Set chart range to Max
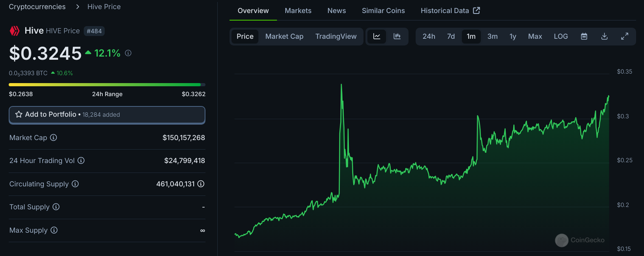Image resolution: width=644 pixels, height=256 pixels. (x=535, y=36)
